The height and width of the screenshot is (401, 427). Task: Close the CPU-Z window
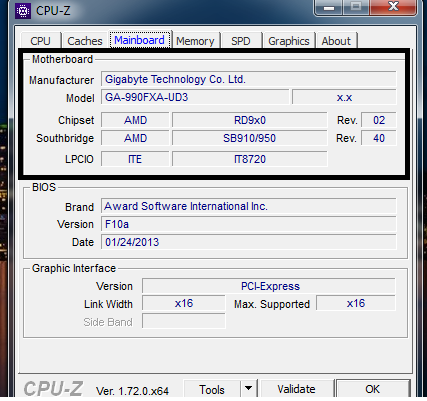click(x=393, y=7)
